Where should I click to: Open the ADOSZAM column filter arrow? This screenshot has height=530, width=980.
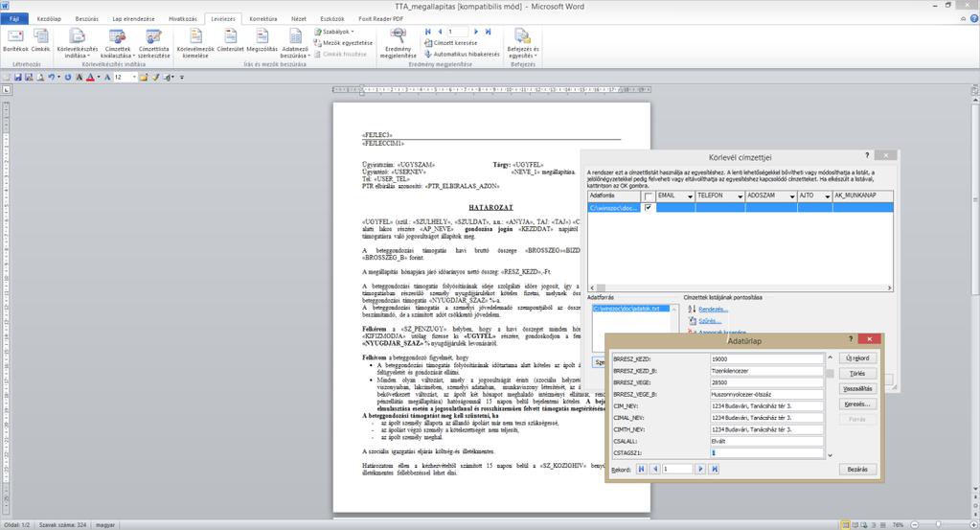click(x=792, y=196)
